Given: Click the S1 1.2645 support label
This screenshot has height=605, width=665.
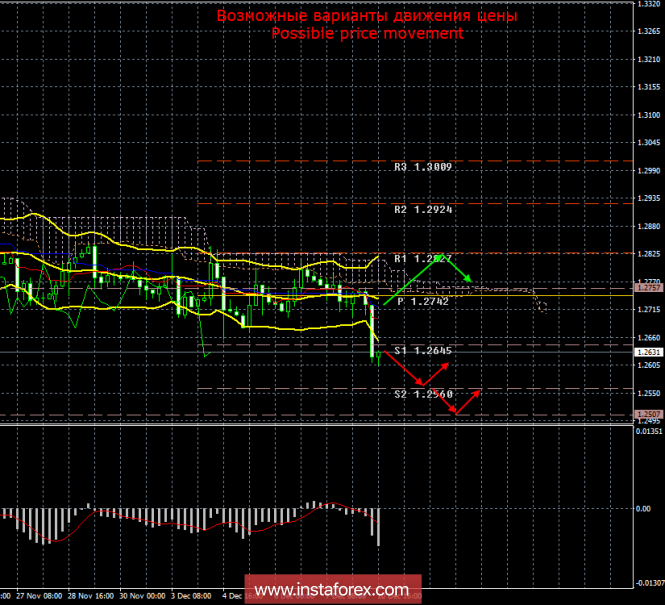Looking at the screenshot, I should pyautogui.click(x=423, y=351).
